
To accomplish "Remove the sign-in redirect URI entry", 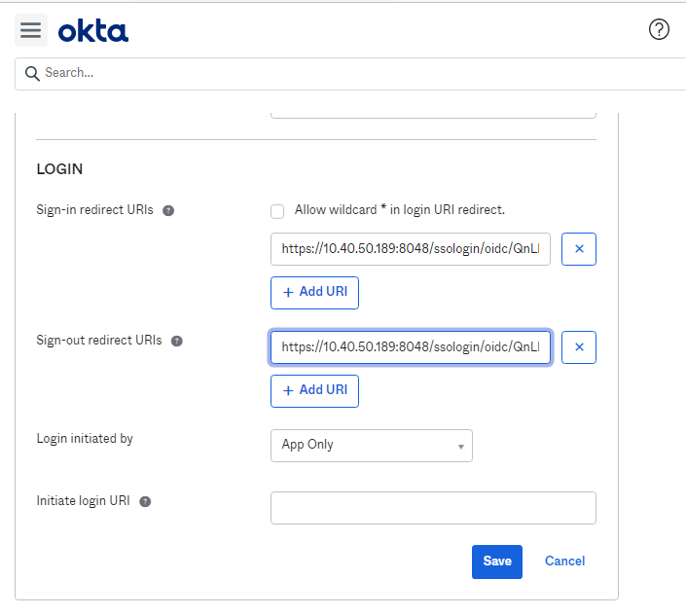I will click(579, 249).
